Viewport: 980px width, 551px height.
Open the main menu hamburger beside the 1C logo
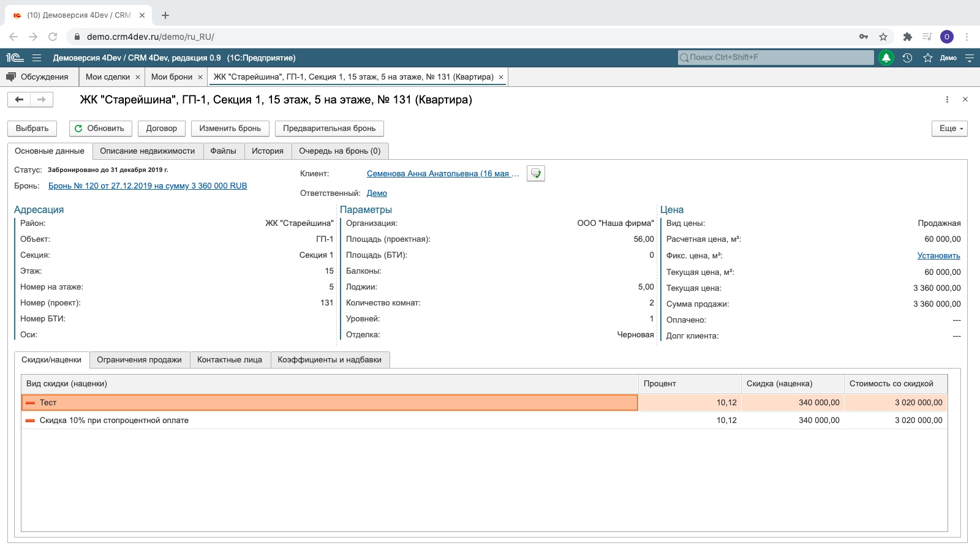pyautogui.click(x=37, y=58)
